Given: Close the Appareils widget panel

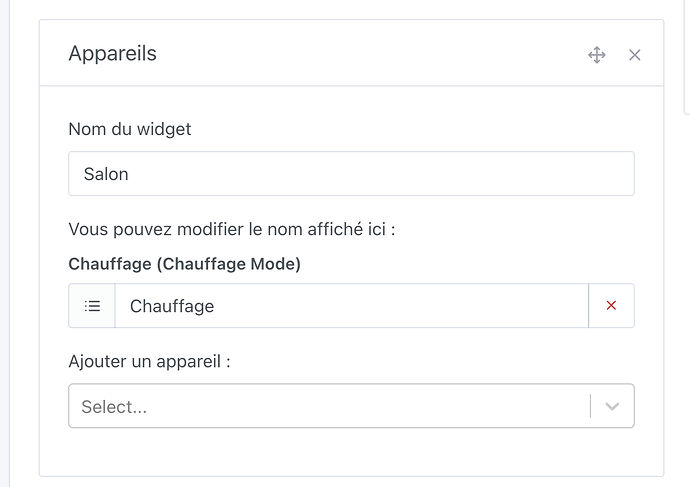Looking at the screenshot, I should 635,55.
